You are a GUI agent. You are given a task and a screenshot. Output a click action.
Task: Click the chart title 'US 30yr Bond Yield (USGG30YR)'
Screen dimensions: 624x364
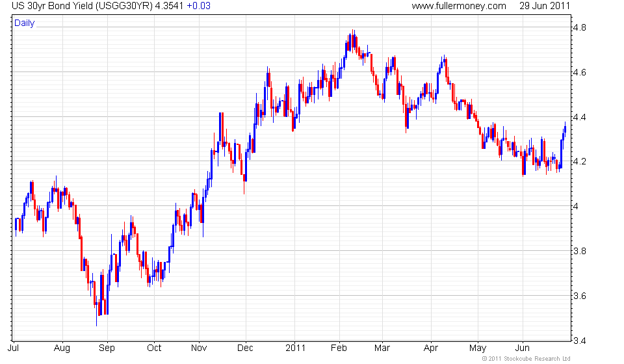point(82,6)
